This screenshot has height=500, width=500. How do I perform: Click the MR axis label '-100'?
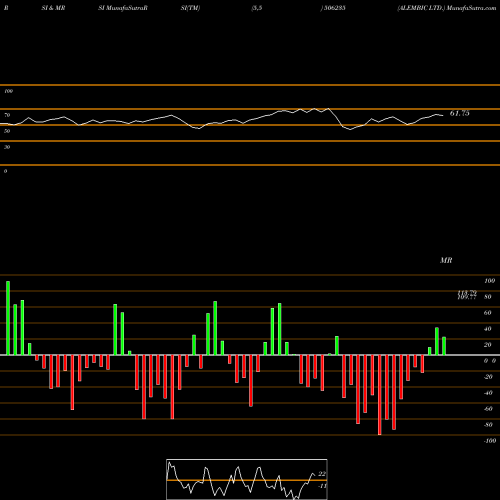coord(490,441)
